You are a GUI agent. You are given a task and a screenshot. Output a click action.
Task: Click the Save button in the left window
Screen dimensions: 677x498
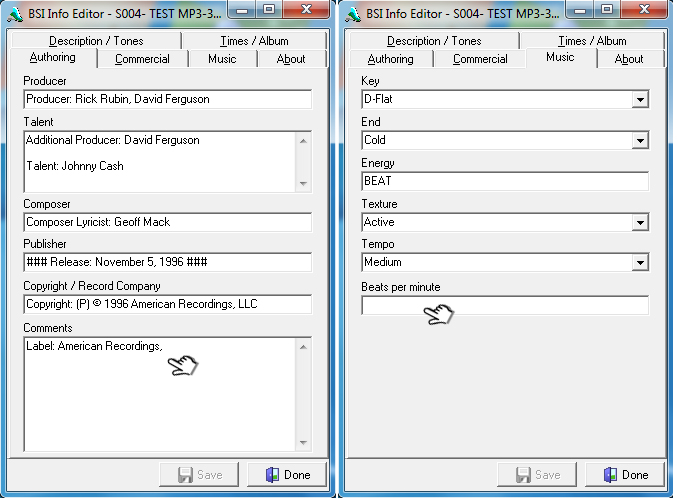tap(199, 475)
